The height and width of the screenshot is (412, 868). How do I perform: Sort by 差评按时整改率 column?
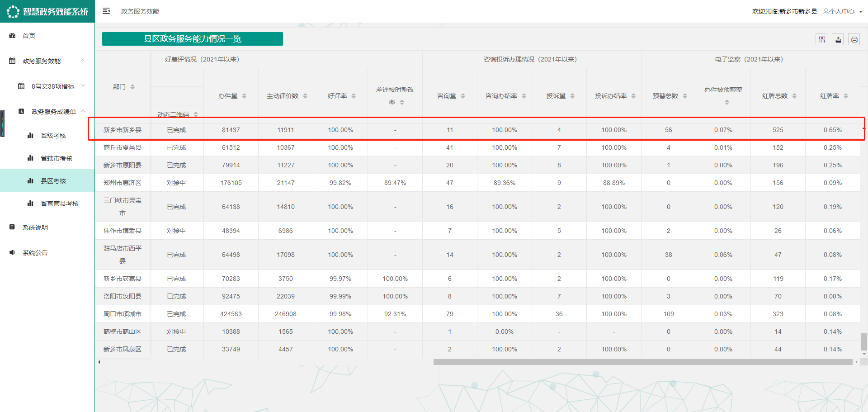402,102
